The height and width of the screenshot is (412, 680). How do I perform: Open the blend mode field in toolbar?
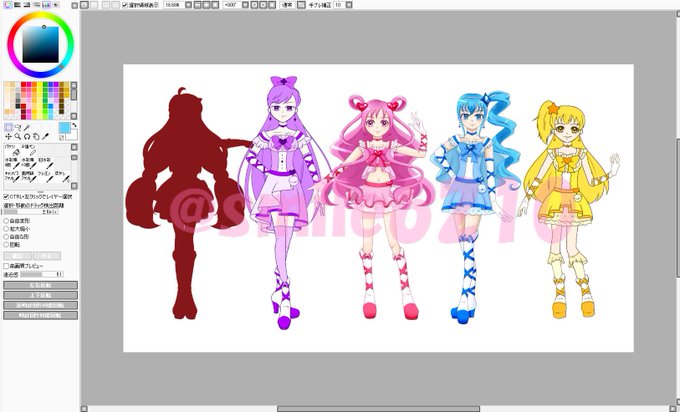287,5
